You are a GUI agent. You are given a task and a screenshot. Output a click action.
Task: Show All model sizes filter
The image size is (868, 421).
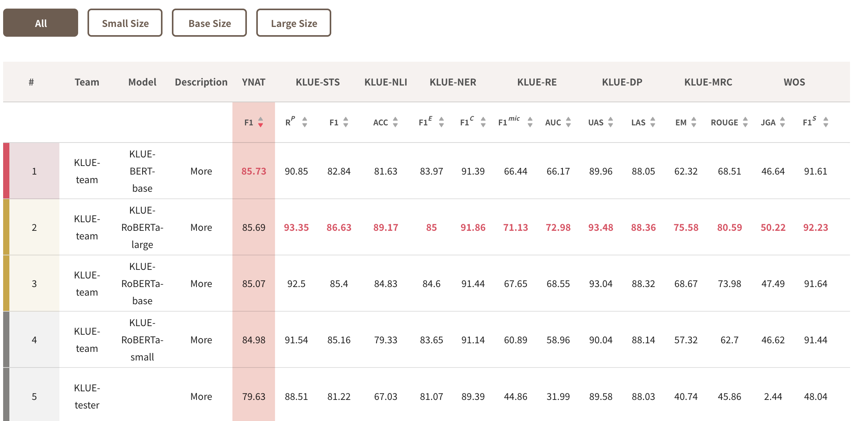click(x=41, y=23)
